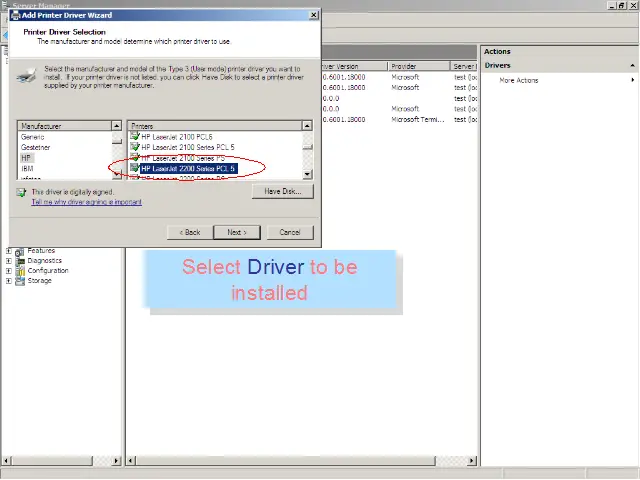640x480 pixels.
Task: Expand the Storage tree node
Action: click(9, 281)
